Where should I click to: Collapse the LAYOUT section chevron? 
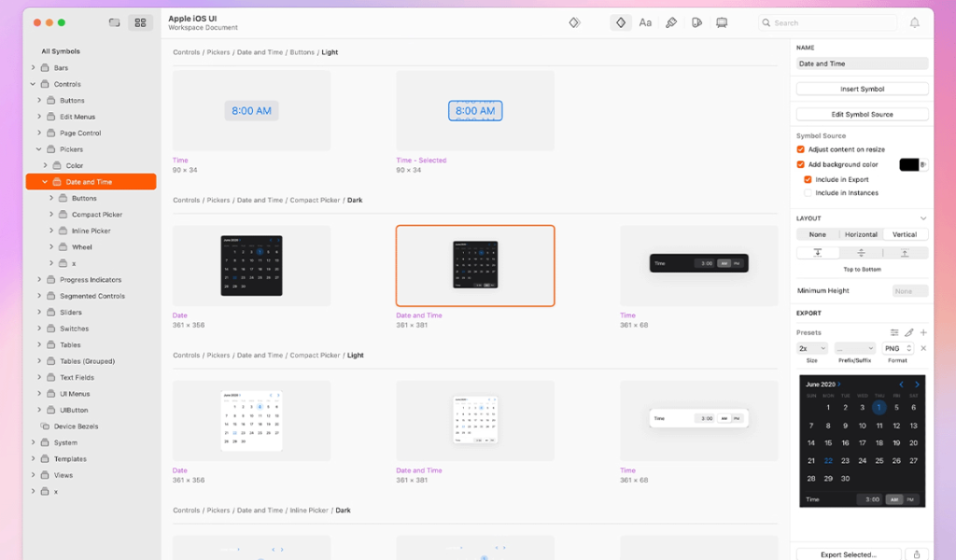click(x=923, y=218)
